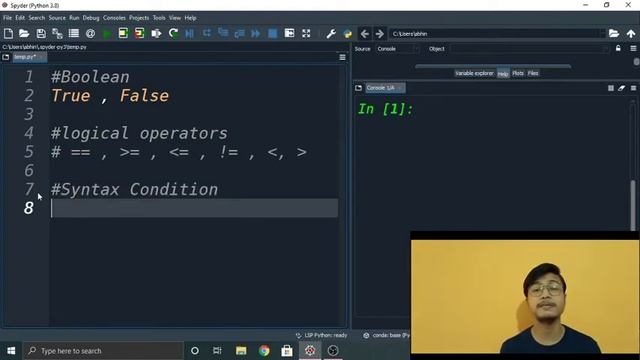Expand the working directory path dropdown

[x=602, y=33]
